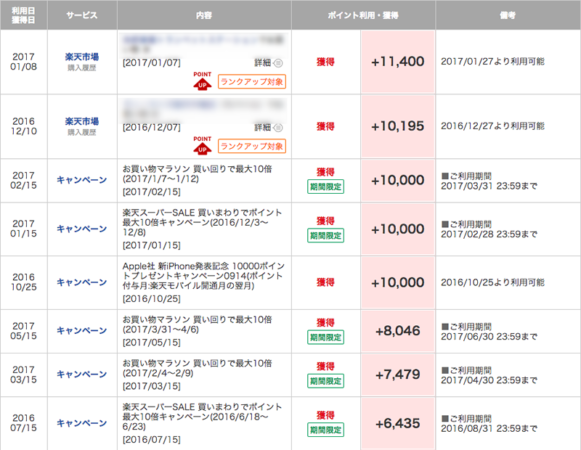
Task: Open 楽天市場 link in 2017/01/08 row
Action: (x=82, y=57)
